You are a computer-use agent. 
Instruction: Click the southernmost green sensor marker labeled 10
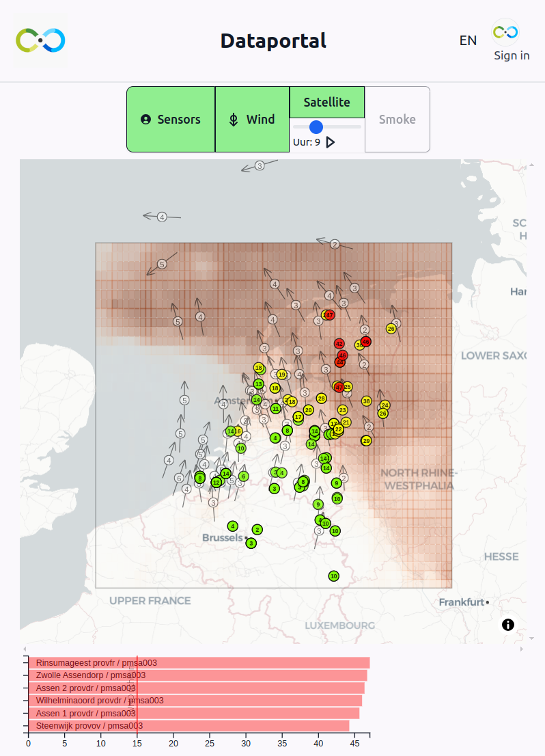[x=333, y=576]
